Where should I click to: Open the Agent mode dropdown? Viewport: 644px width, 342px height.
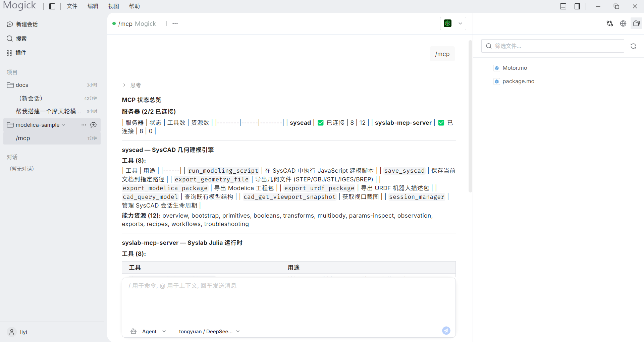148,331
